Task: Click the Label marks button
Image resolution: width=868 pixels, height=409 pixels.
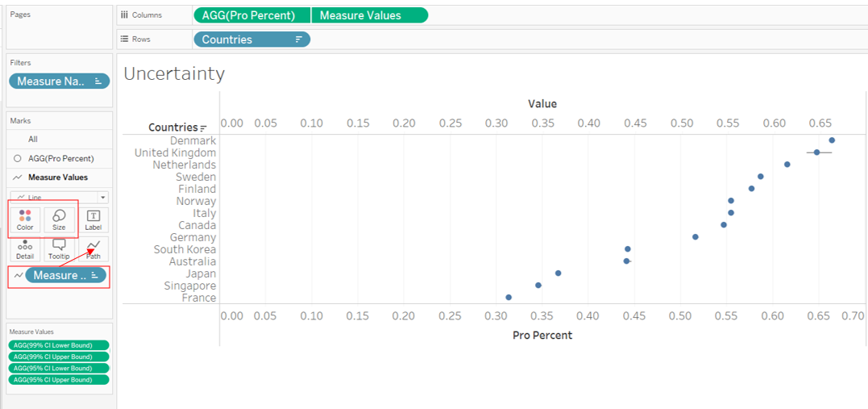Action: tap(93, 219)
